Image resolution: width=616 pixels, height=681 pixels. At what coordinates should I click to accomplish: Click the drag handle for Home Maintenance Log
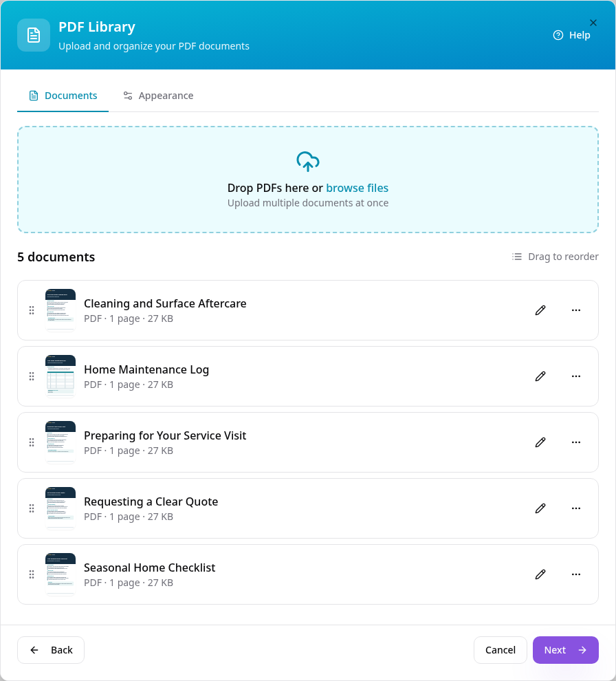32,376
